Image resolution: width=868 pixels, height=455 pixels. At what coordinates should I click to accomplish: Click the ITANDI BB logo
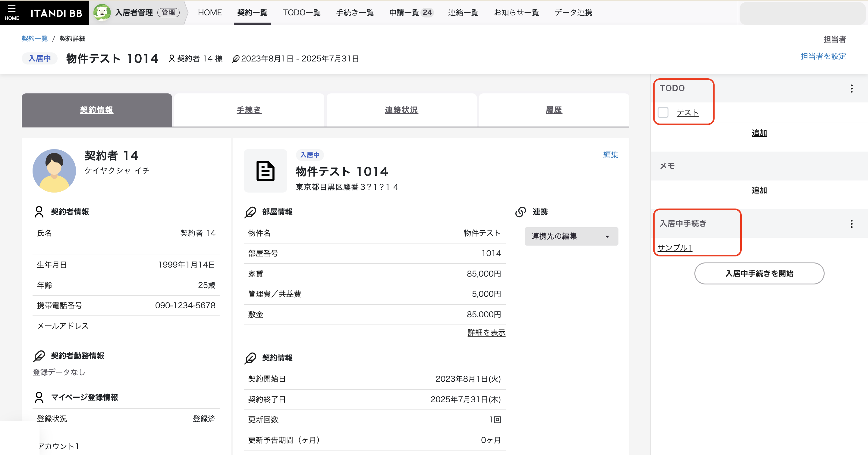pos(56,13)
